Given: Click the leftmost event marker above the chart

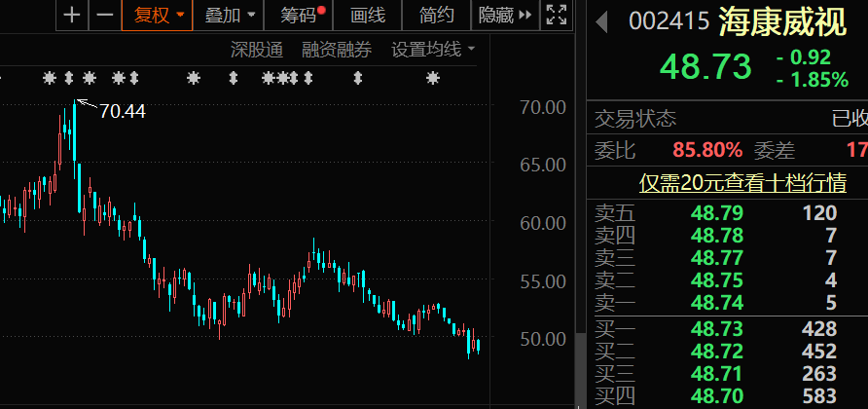Looking at the screenshot, I should [x=50, y=78].
